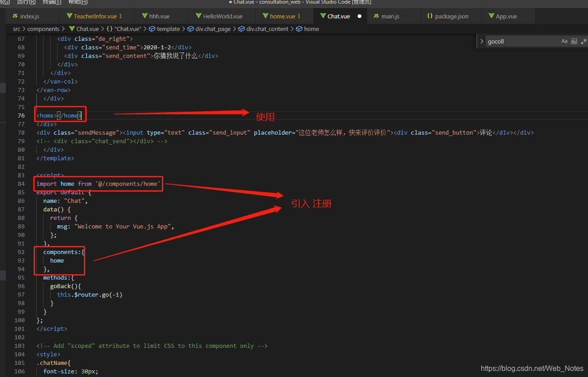Click the </van-col> closing tag
This screenshot has width=588, height=377.
61,81
